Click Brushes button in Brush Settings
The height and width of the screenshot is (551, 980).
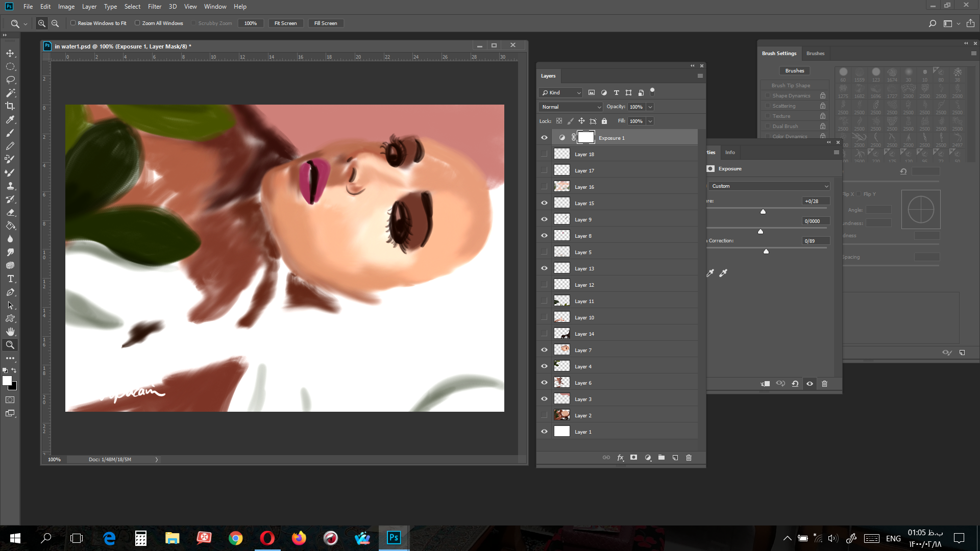coord(795,71)
